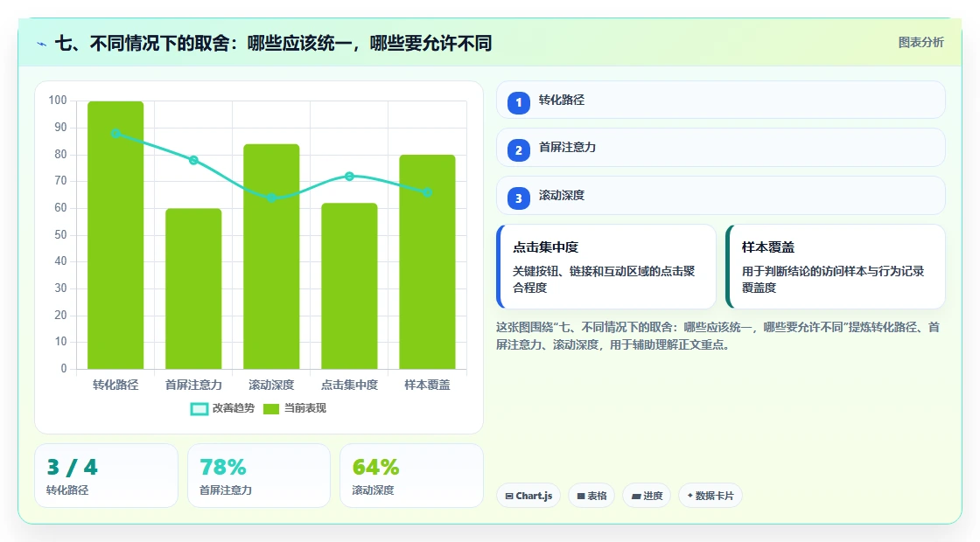Open the 点击集中度 info card
The height and width of the screenshot is (542, 980).
606,267
